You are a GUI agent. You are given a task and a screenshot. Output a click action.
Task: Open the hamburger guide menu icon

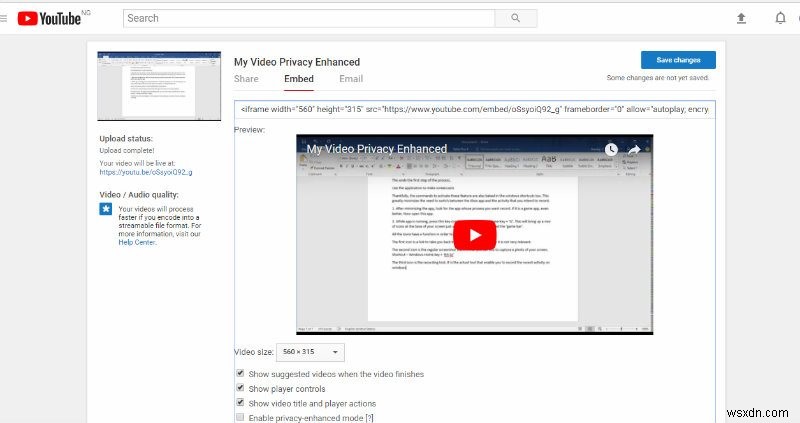pyautogui.click(x=3, y=19)
